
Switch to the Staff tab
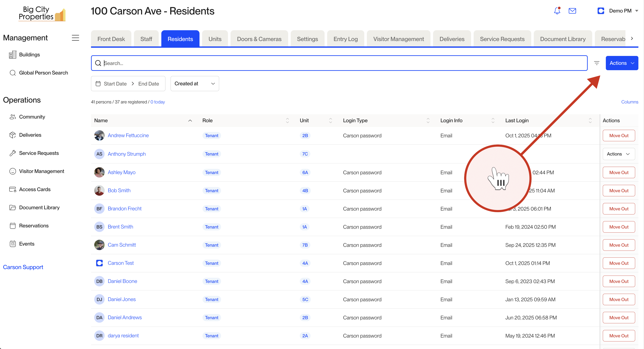point(146,39)
